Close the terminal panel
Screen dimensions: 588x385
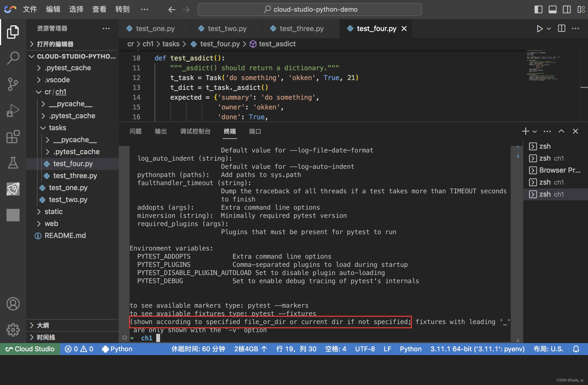tap(575, 131)
